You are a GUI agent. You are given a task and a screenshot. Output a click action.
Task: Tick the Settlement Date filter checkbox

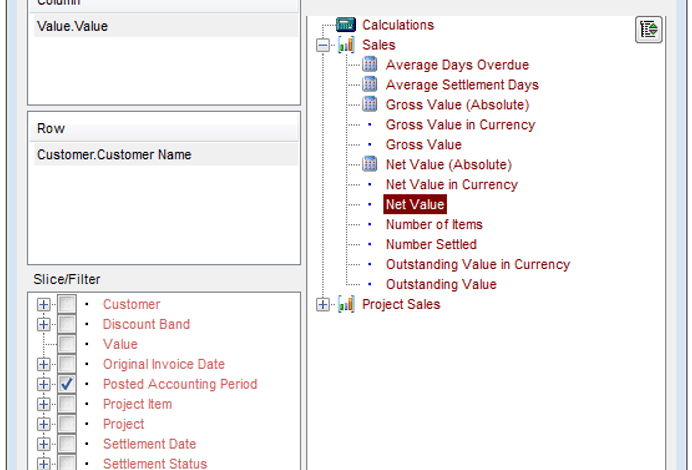pos(67,443)
